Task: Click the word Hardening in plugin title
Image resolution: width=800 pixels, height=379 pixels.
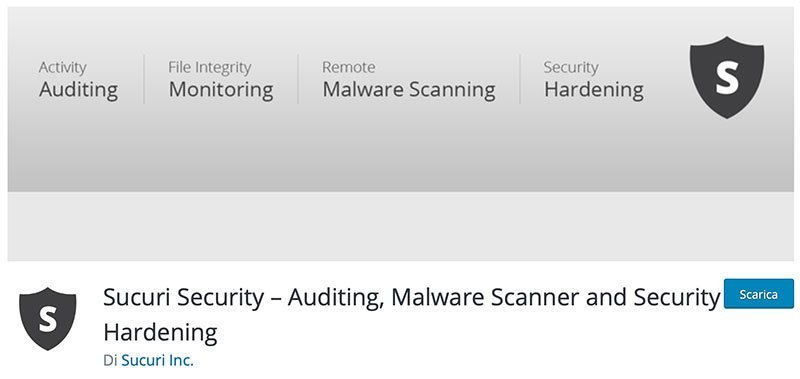Action: click(x=160, y=332)
